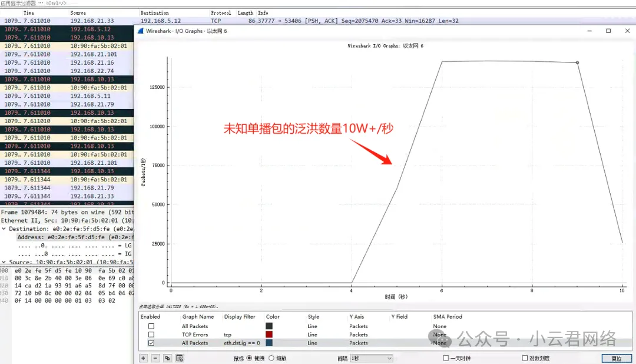Click the Wireshark fin icon in dialog title
The width and height of the screenshot is (636, 364).
(141, 31)
